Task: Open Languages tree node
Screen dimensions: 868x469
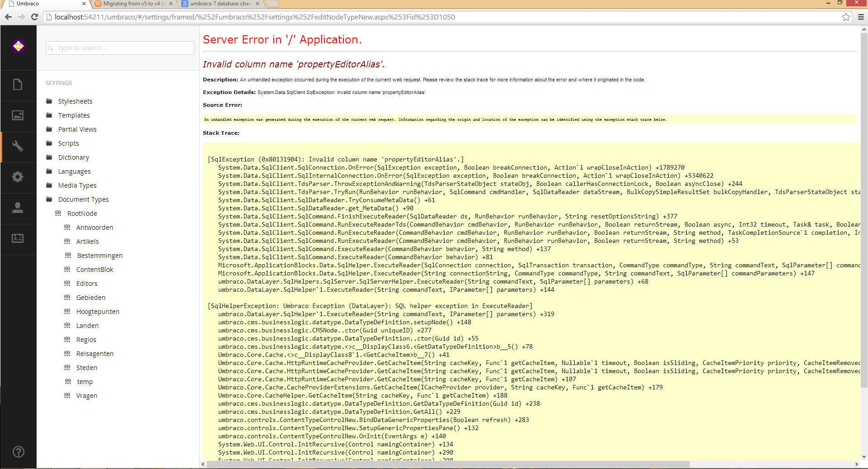Action: click(x=74, y=171)
